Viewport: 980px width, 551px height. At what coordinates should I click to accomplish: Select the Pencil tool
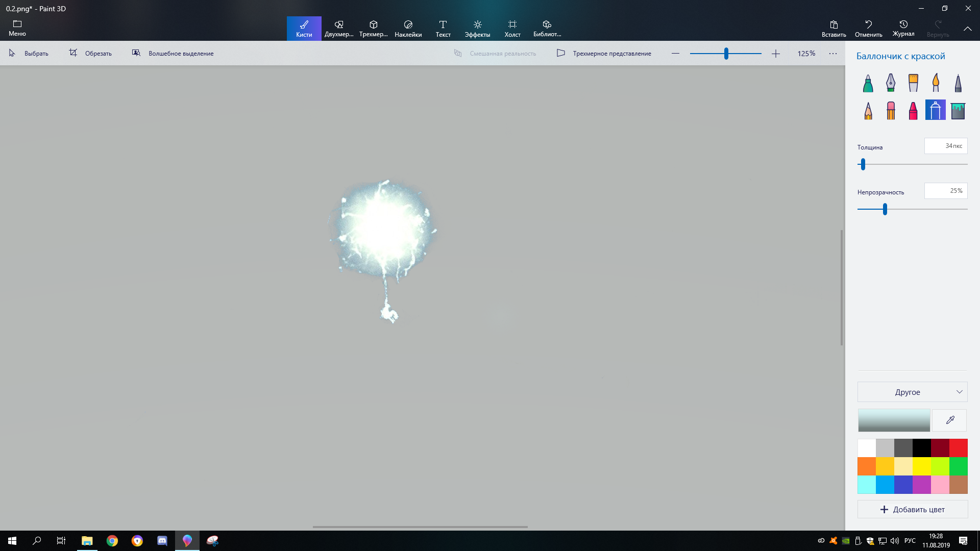tap(868, 110)
